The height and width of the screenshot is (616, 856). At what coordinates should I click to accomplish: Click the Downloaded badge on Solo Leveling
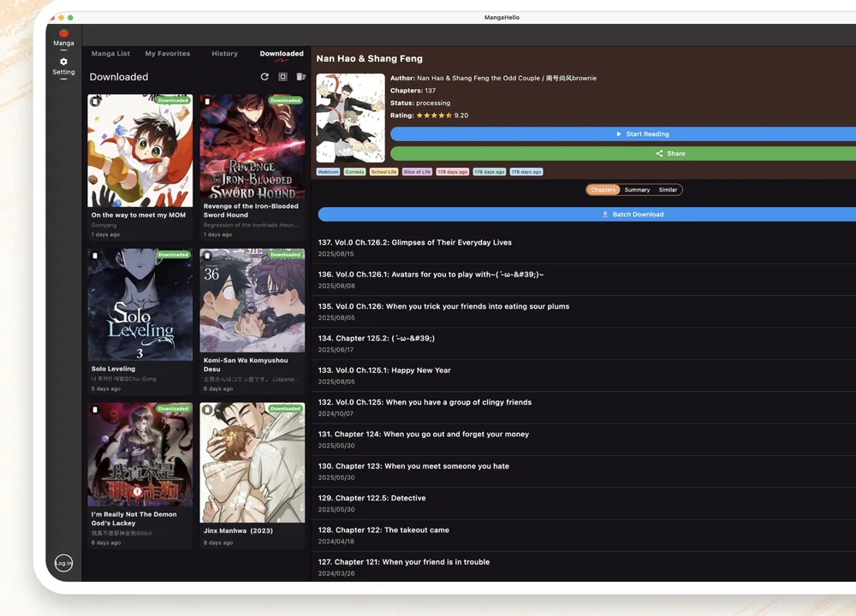click(x=173, y=255)
